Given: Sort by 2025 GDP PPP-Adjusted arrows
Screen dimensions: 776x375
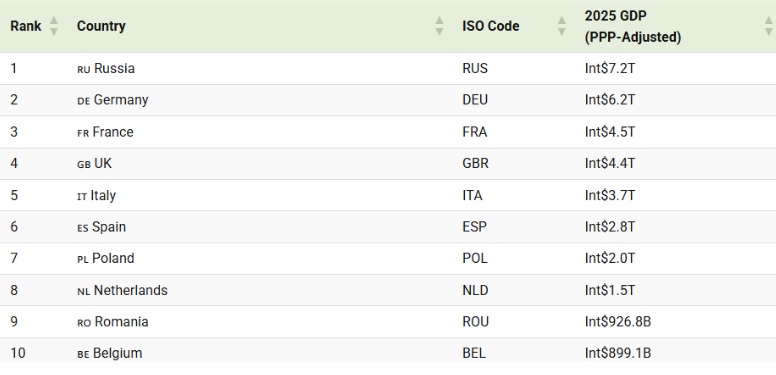Looking at the screenshot, I should point(769,26).
